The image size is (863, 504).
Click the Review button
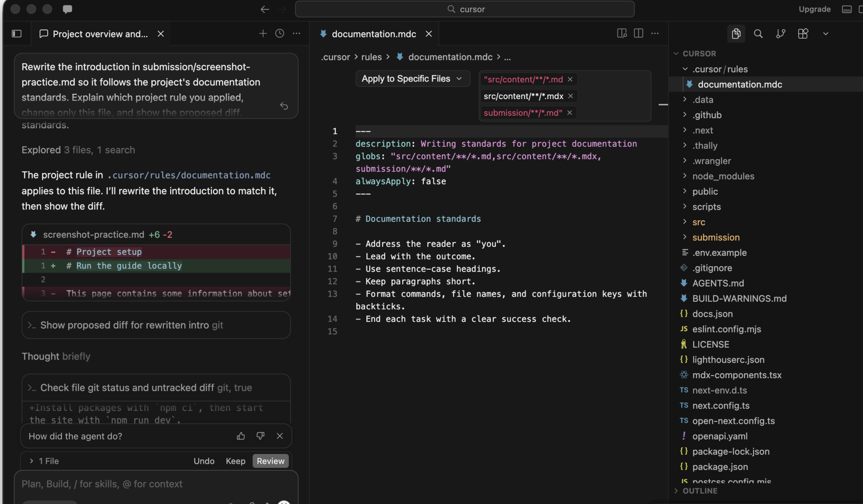270,461
